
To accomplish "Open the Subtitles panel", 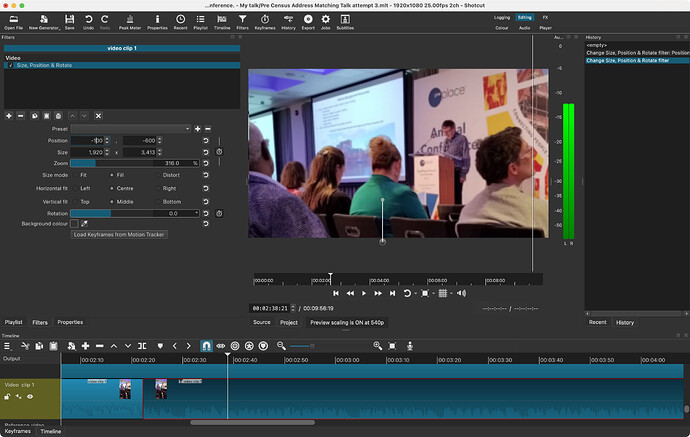I will [x=345, y=22].
